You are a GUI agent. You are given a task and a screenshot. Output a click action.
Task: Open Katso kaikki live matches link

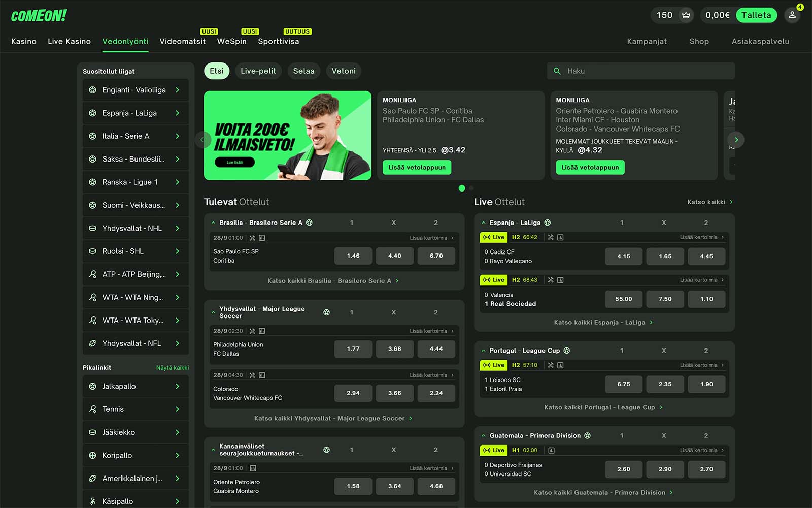[x=710, y=202]
